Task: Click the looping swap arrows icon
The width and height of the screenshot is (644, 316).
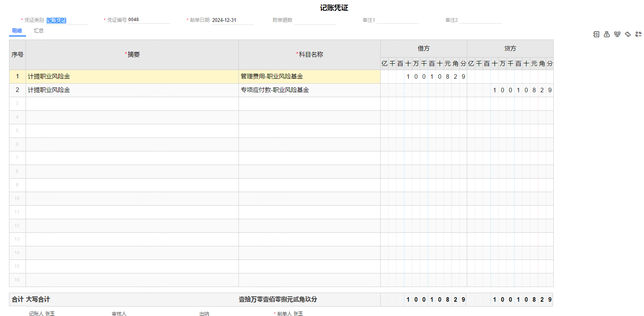Action: 628,34
